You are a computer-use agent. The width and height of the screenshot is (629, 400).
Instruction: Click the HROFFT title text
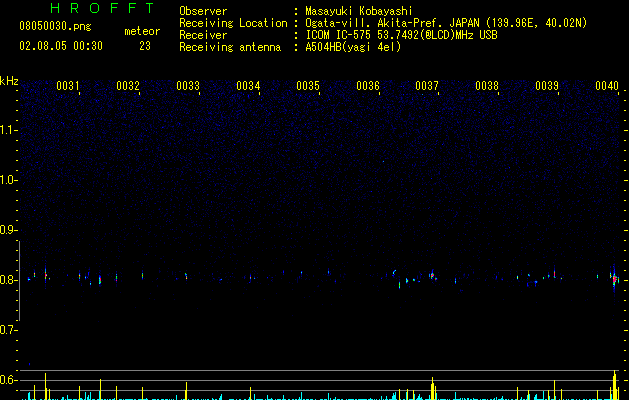click(102, 8)
